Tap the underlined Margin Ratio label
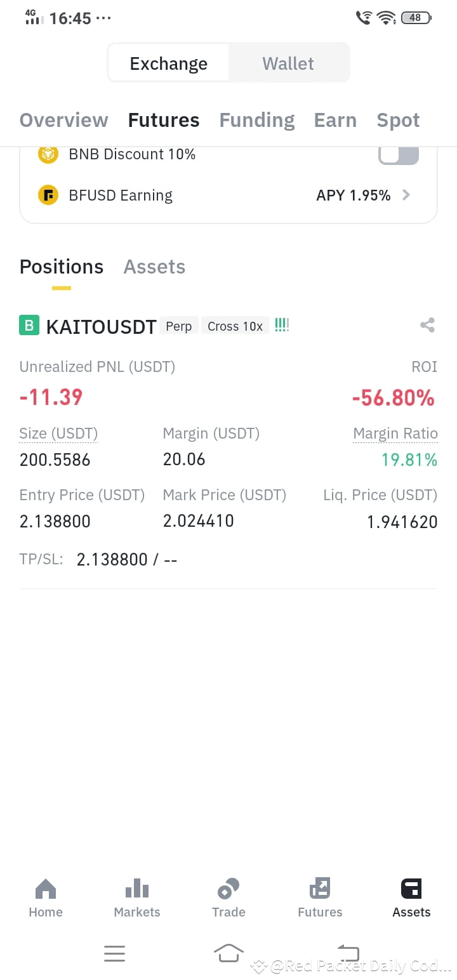 click(395, 434)
